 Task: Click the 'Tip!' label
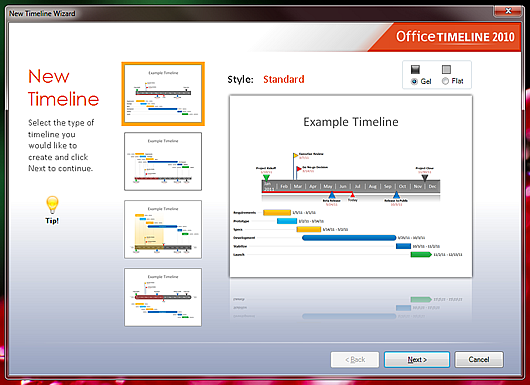tap(52, 221)
